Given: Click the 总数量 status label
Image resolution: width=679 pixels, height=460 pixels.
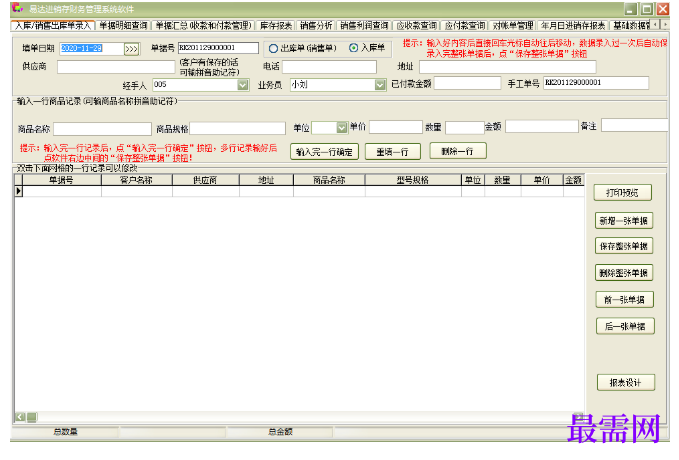Looking at the screenshot, I should (x=65, y=431).
